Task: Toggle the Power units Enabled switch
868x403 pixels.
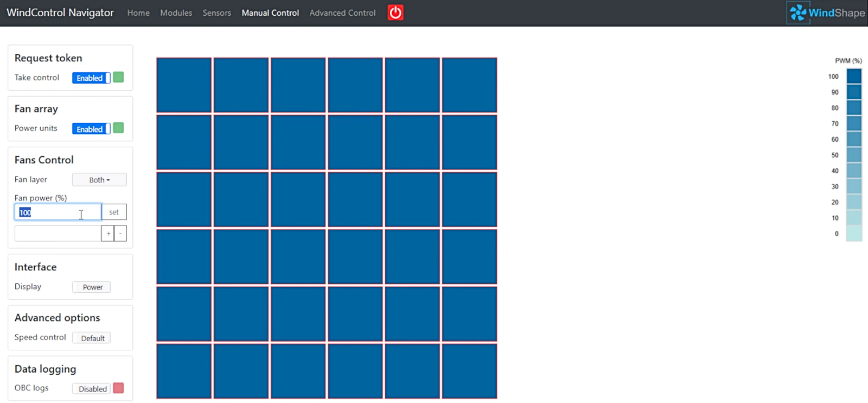Action: click(91, 129)
